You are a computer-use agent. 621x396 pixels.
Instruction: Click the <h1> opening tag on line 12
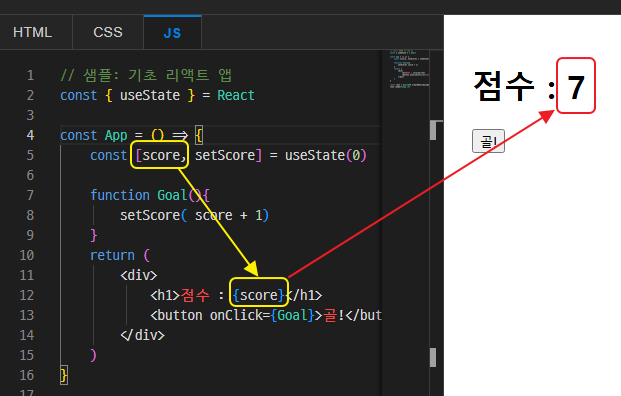165,295
